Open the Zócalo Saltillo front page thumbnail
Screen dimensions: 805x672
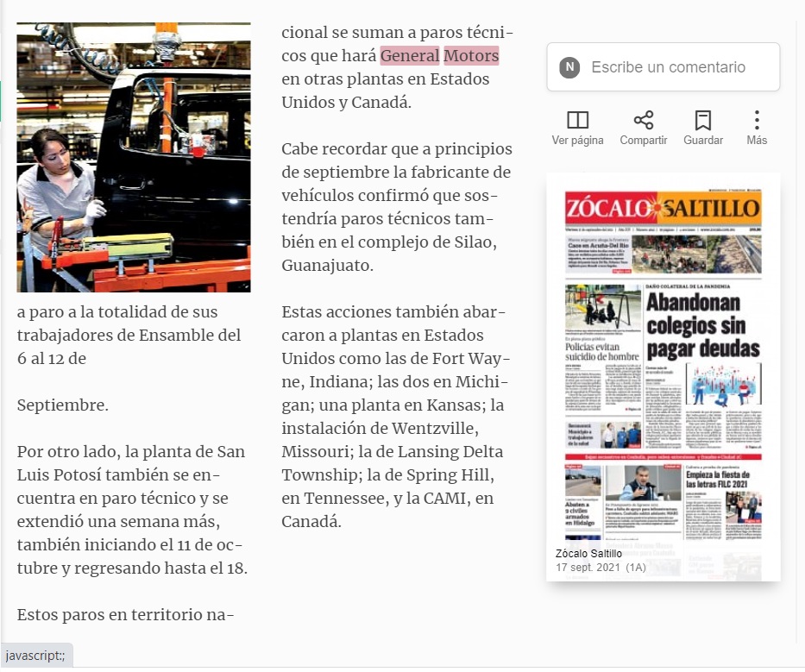tap(663, 377)
